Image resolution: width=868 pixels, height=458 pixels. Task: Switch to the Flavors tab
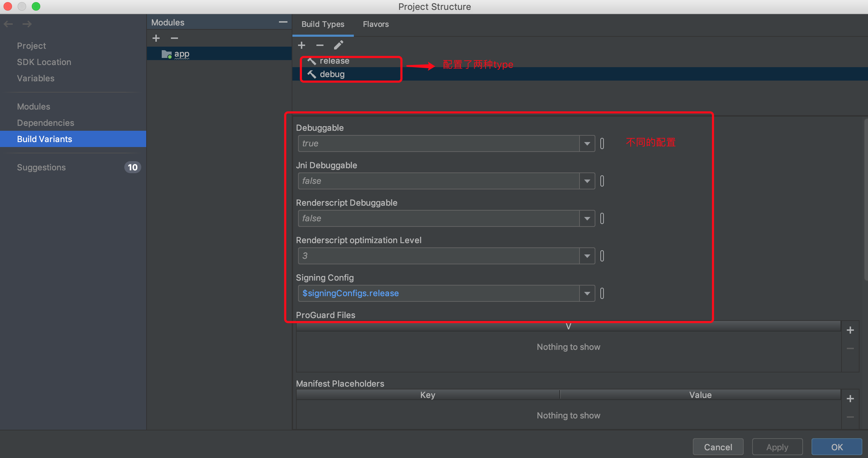376,24
